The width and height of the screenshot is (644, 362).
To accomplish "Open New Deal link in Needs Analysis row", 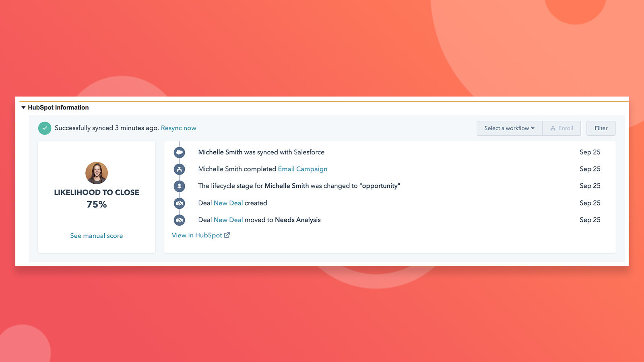I will [228, 220].
